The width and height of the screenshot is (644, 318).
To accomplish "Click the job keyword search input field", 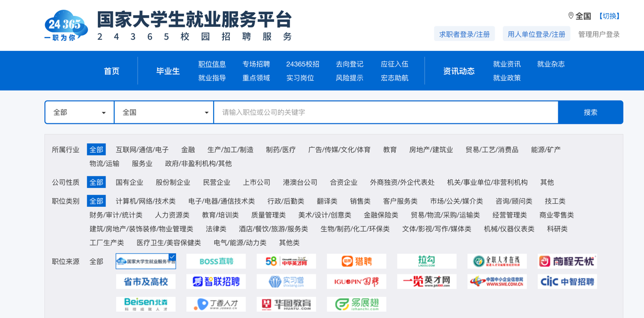I will (386, 112).
